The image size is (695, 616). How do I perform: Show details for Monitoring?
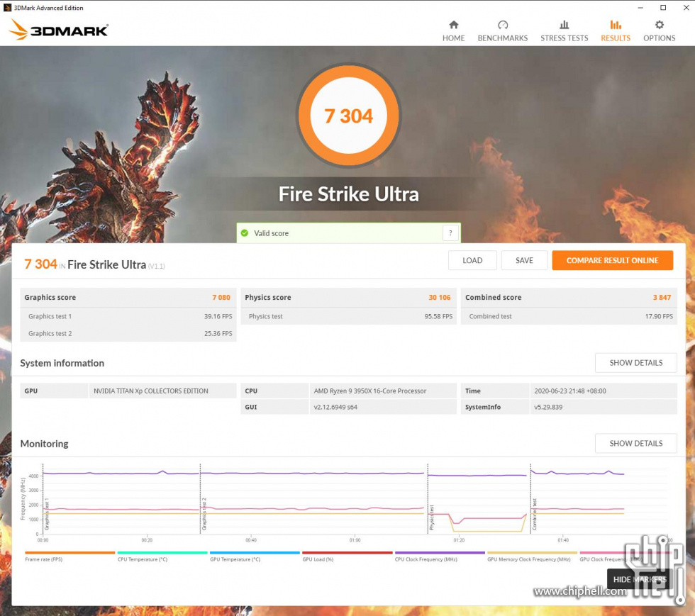tap(636, 444)
